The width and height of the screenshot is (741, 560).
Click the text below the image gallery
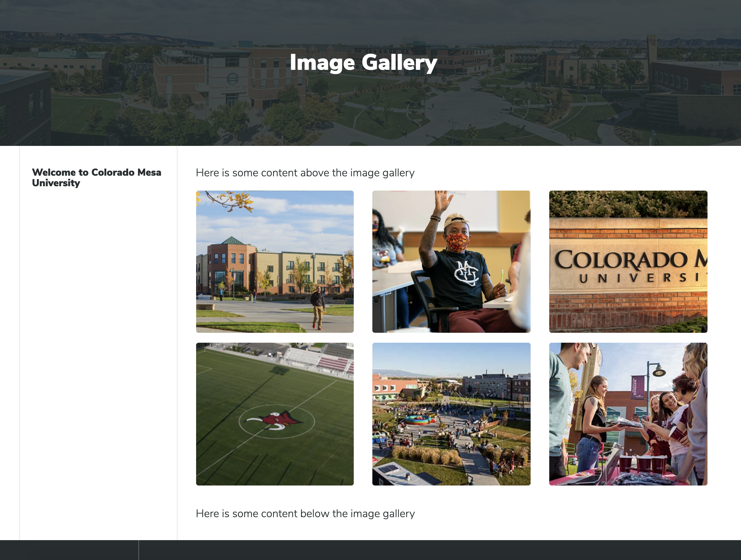click(x=305, y=513)
